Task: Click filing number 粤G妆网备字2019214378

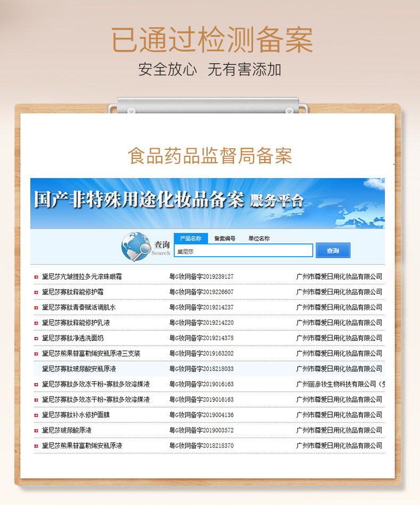Action: tap(201, 338)
